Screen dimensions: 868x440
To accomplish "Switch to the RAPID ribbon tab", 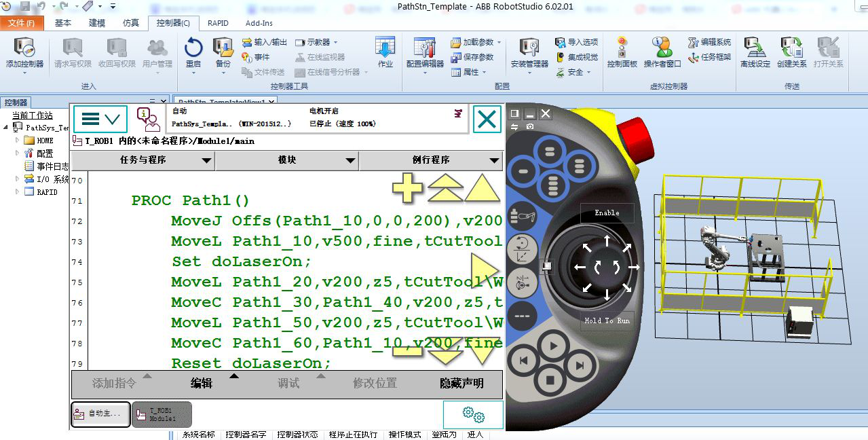I will coord(218,22).
